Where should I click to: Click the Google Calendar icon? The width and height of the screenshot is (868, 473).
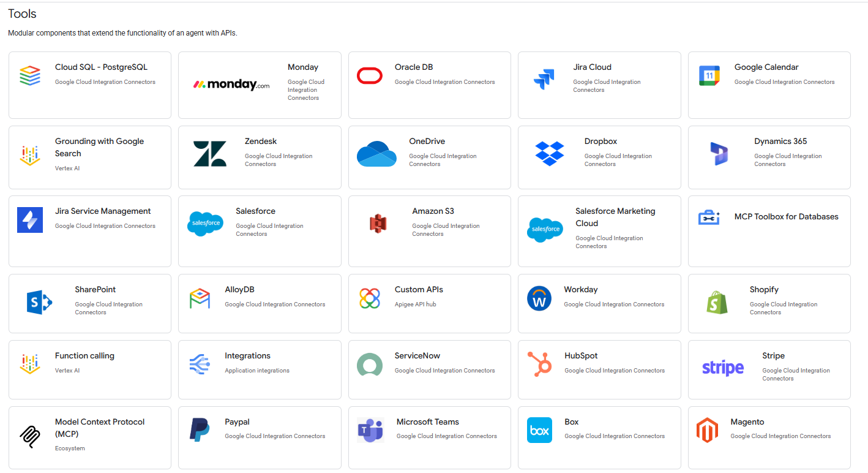coord(709,75)
